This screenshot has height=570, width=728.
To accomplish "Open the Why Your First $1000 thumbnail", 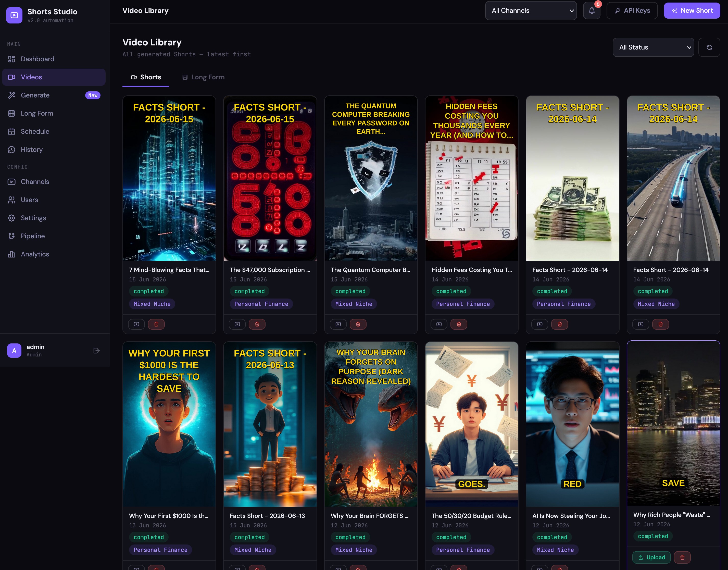I will [169, 424].
